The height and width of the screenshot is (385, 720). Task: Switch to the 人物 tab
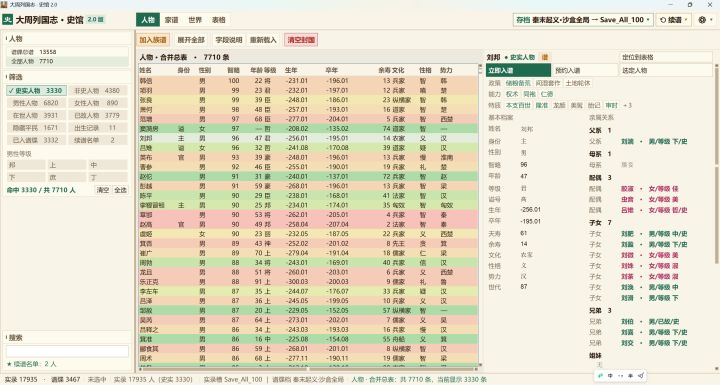pos(148,20)
